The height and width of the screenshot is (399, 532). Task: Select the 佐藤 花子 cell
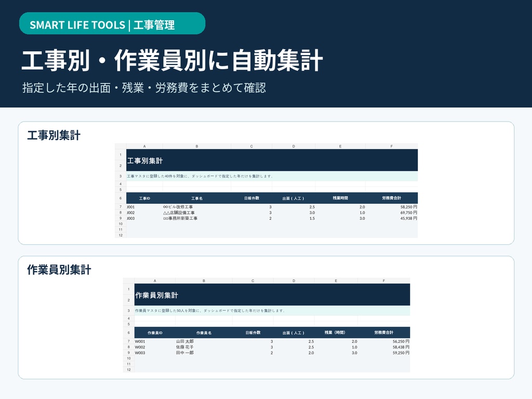click(x=204, y=348)
